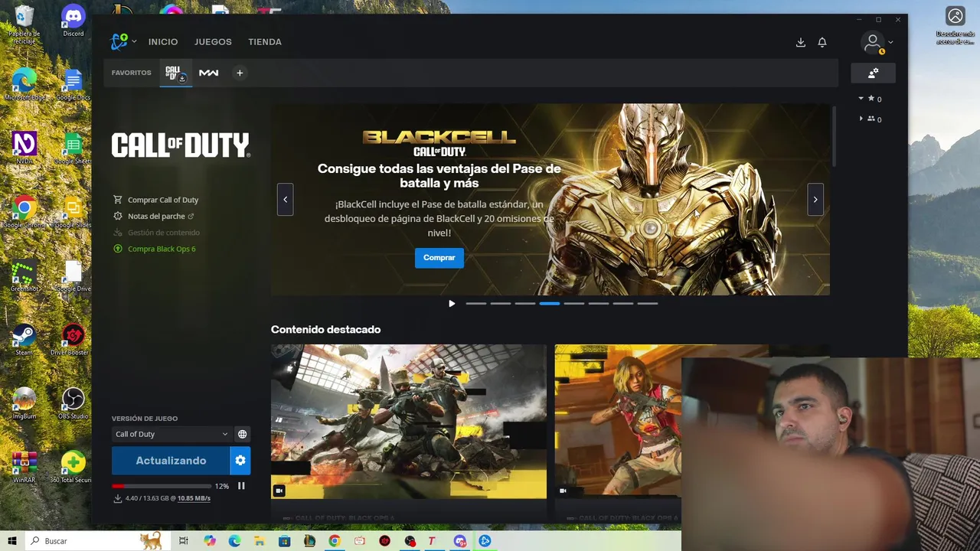Screen dimensions: 980x551
Task: Open the Discord desktop shortcut
Action: pyautogui.click(x=73, y=21)
